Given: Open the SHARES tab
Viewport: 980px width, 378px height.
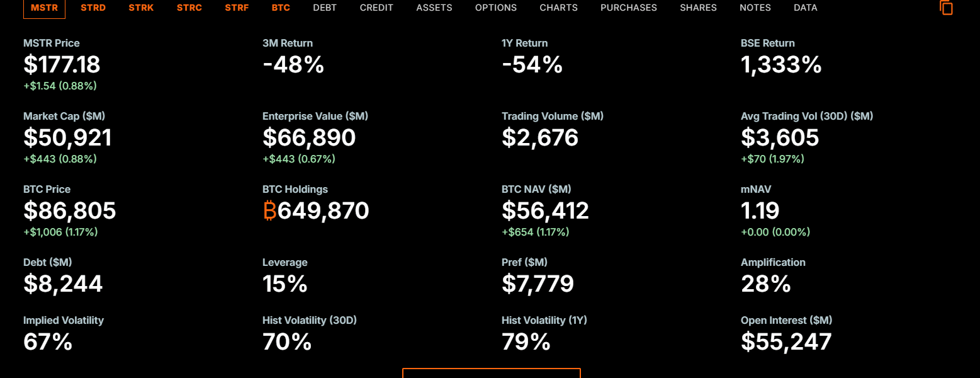Looking at the screenshot, I should tap(698, 8).
